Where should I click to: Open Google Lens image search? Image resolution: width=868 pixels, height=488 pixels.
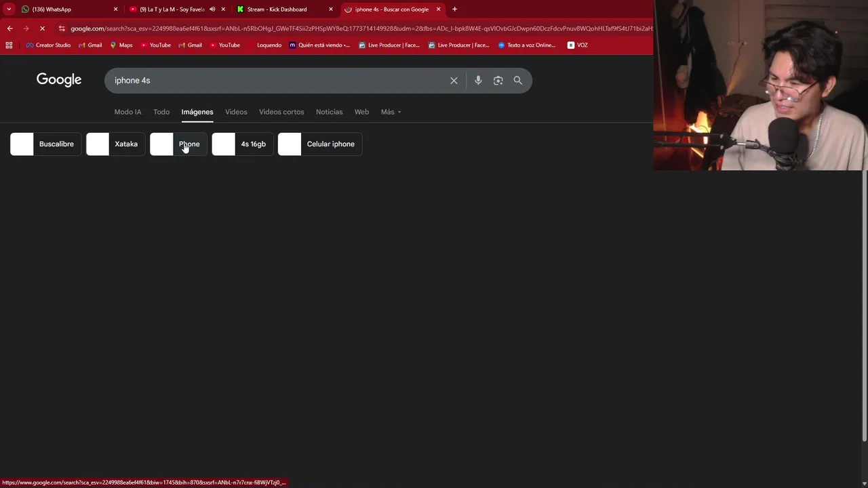click(x=498, y=81)
